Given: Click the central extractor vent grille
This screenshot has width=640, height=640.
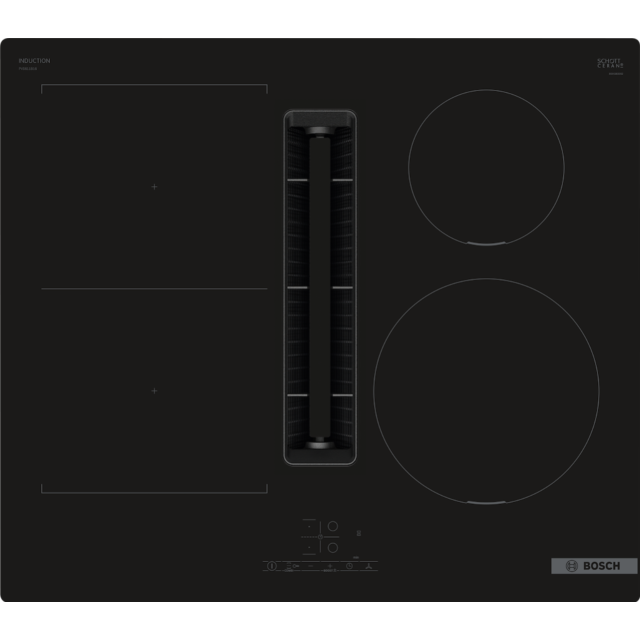Looking at the screenshot, I should (320, 287).
